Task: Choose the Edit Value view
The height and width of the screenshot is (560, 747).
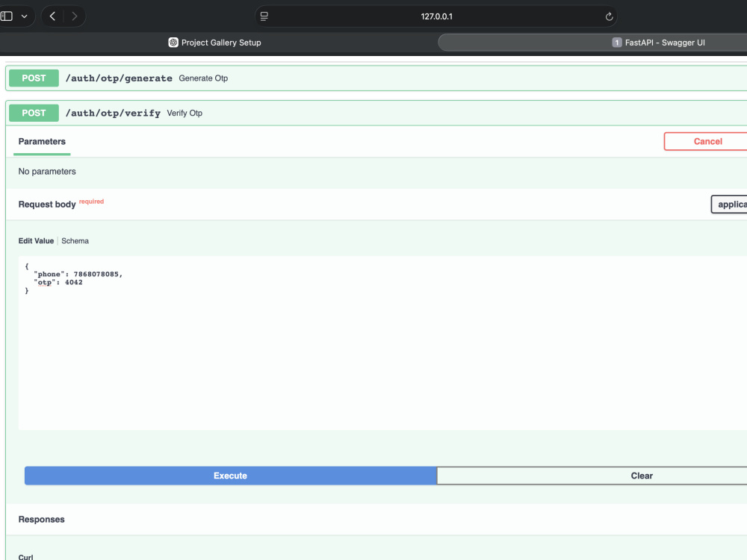Action: 36,241
